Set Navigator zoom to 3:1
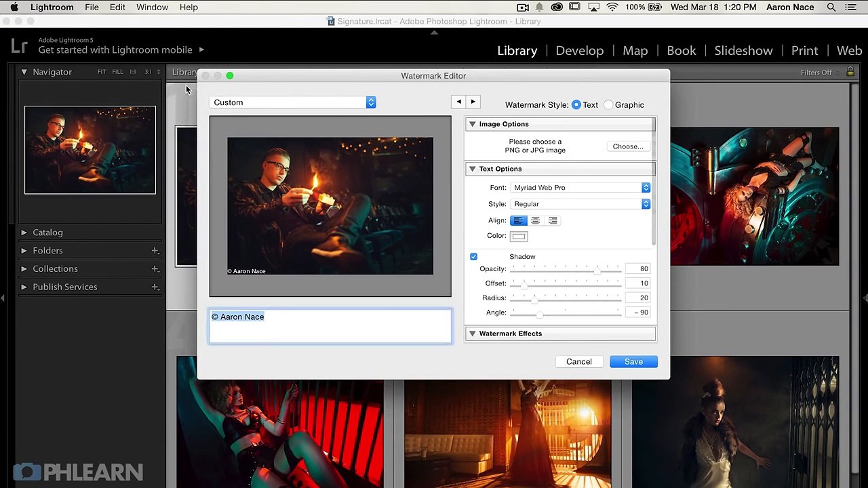Screen dimensions: 868x488 148,72
